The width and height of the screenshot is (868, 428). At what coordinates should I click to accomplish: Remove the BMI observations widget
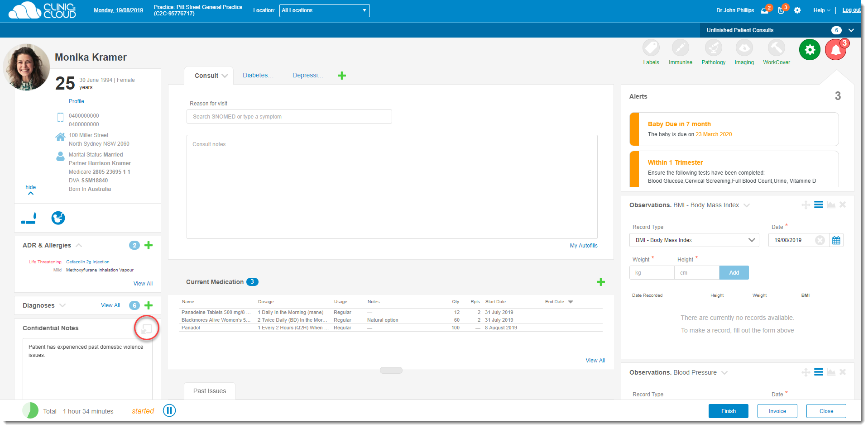(x=843, y=204)
